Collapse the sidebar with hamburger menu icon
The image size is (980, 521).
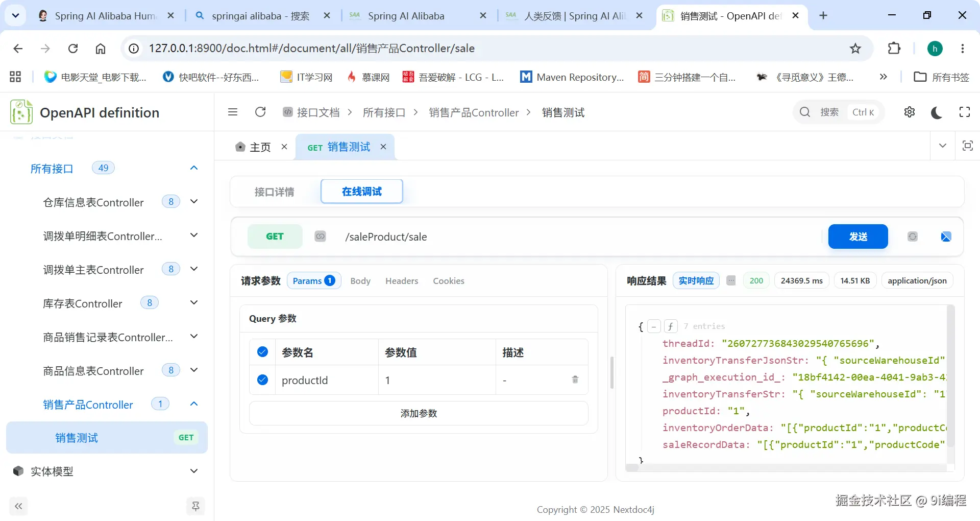pos(233,112)
